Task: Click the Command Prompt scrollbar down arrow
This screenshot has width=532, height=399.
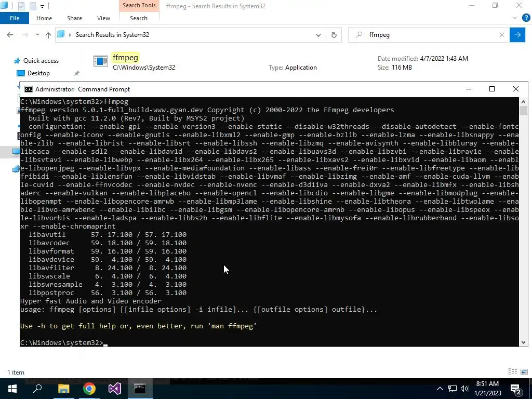Action: [x=523, y=342]
